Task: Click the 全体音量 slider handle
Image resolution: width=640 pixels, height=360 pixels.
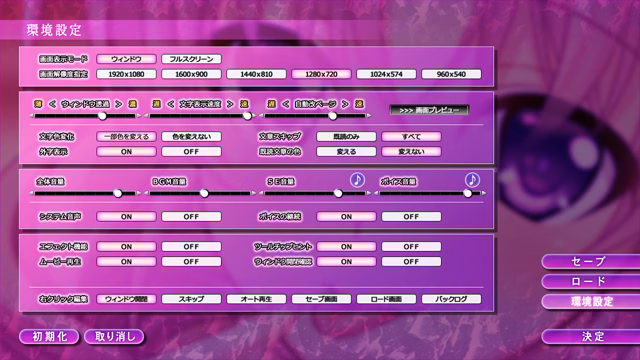Action: [118, 193]
